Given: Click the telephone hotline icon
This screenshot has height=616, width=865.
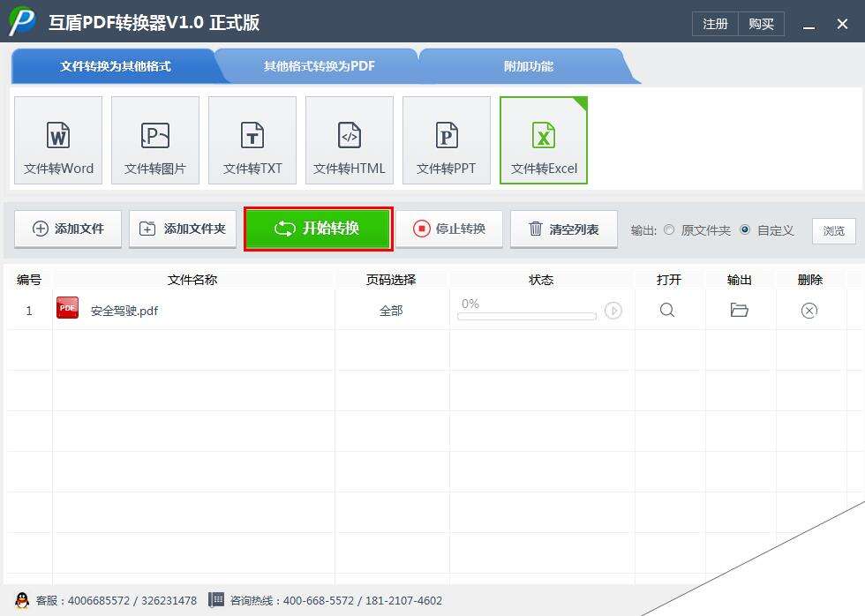Looking at the screenshot, I should point(216,599).
